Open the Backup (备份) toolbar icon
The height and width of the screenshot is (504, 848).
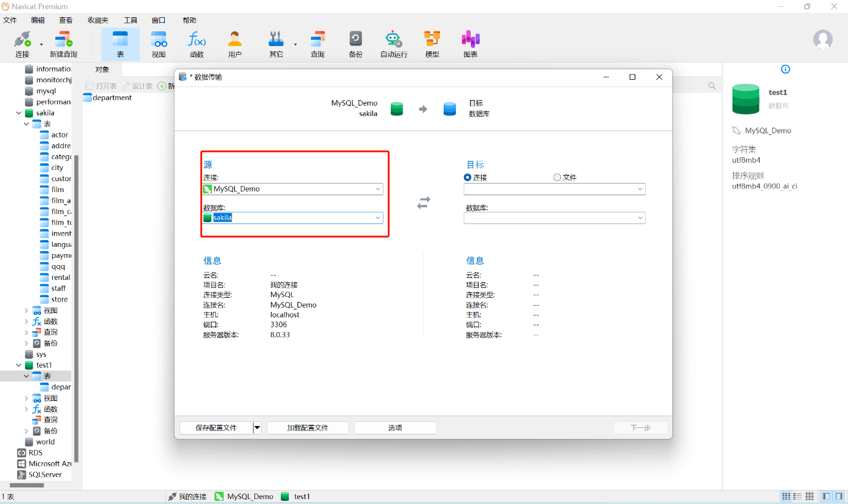pos(355,44)
